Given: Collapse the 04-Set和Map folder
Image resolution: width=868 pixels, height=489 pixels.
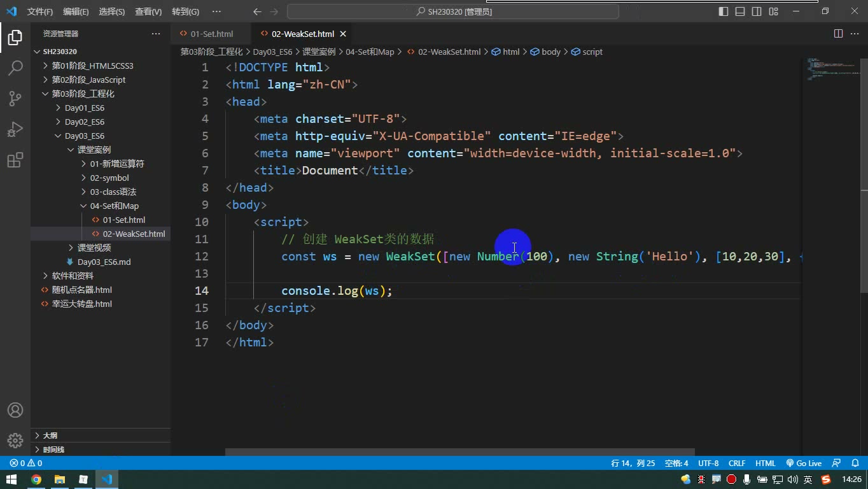Looking at the screenshot, I should coord(114,206).
